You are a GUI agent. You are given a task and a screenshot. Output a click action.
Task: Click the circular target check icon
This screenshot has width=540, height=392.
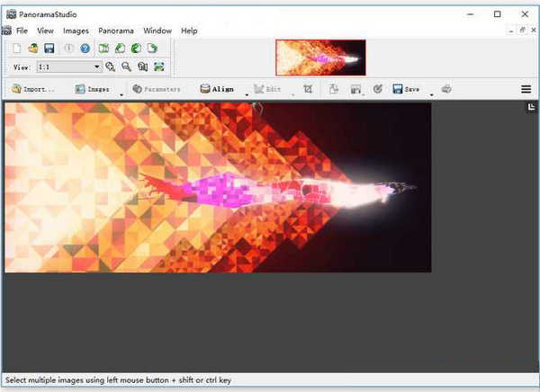pos(377,89)
